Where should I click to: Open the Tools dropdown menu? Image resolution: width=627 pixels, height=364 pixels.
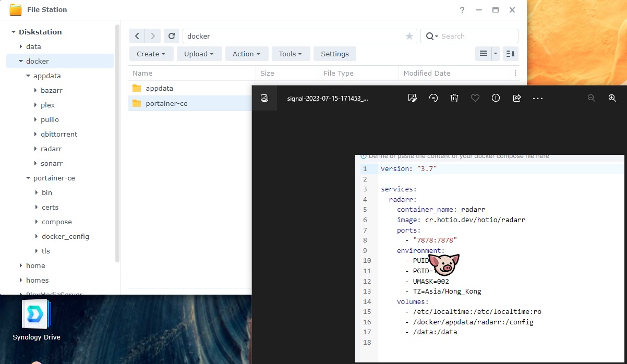[x=291, y=54]
